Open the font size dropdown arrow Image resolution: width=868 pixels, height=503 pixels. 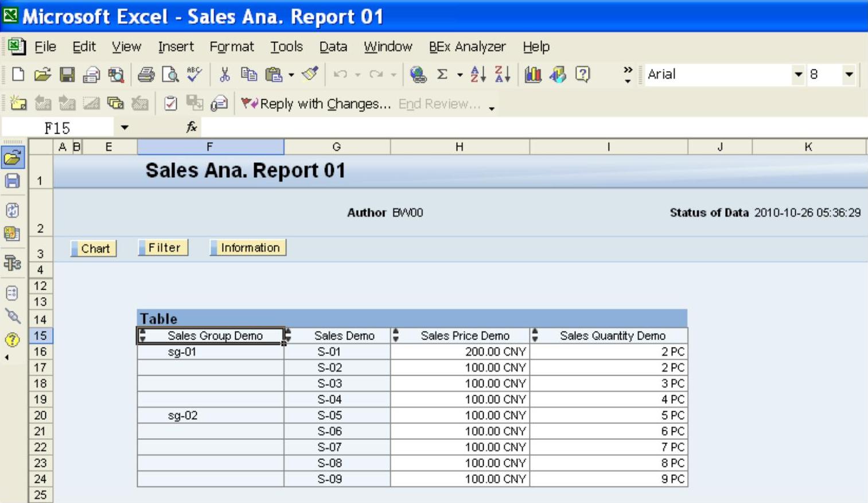[849, 74]
